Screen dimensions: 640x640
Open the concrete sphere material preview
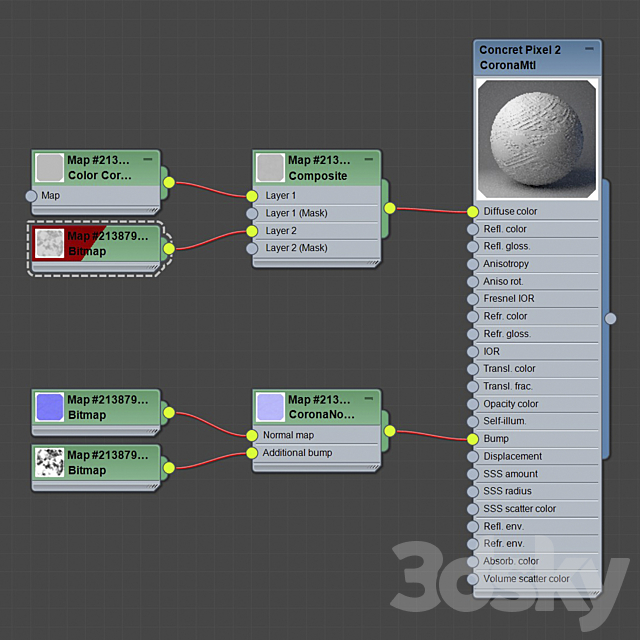point(537,139)
